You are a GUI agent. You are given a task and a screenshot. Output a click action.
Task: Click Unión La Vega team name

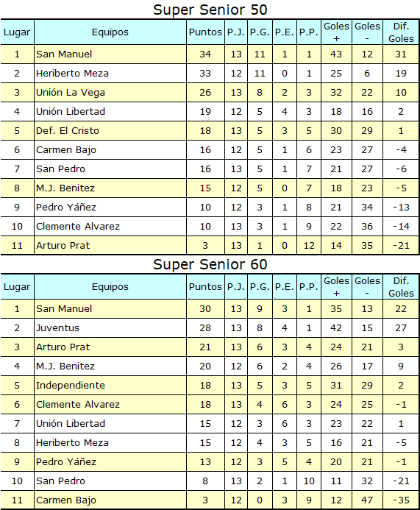click(x=71, y=93)
